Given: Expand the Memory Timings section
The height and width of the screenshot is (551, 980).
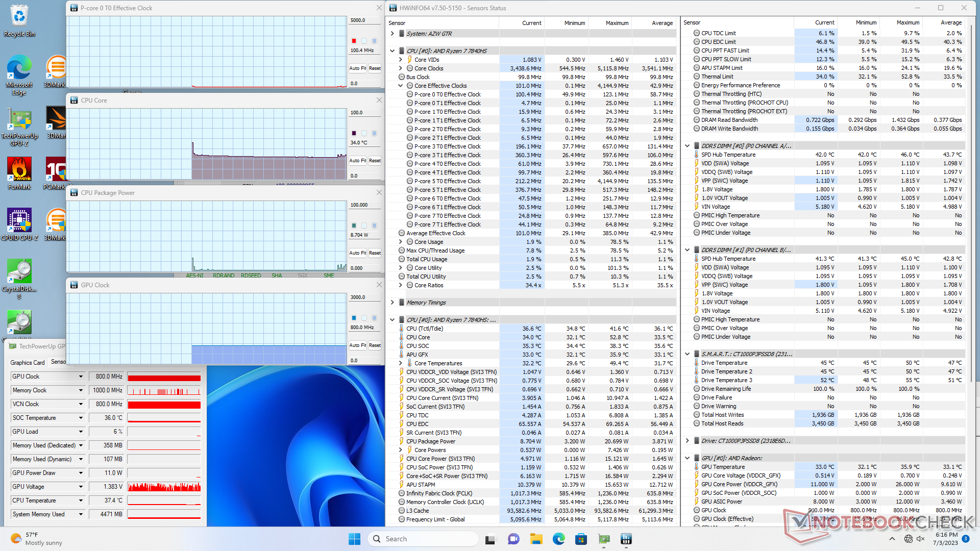Looking at the screenshot, I should [x=392, y=303].
